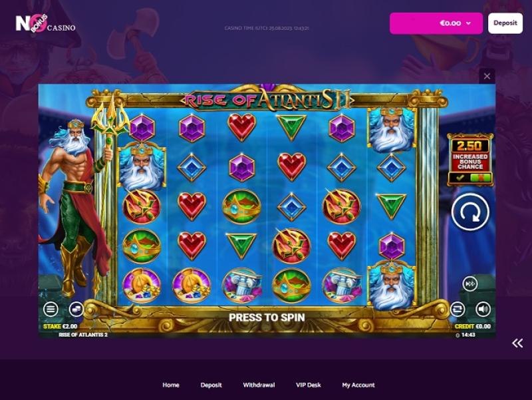Screen dimensions: 532x400
Task: Click the No Bonus Casino logo
Action: [45, 24]
